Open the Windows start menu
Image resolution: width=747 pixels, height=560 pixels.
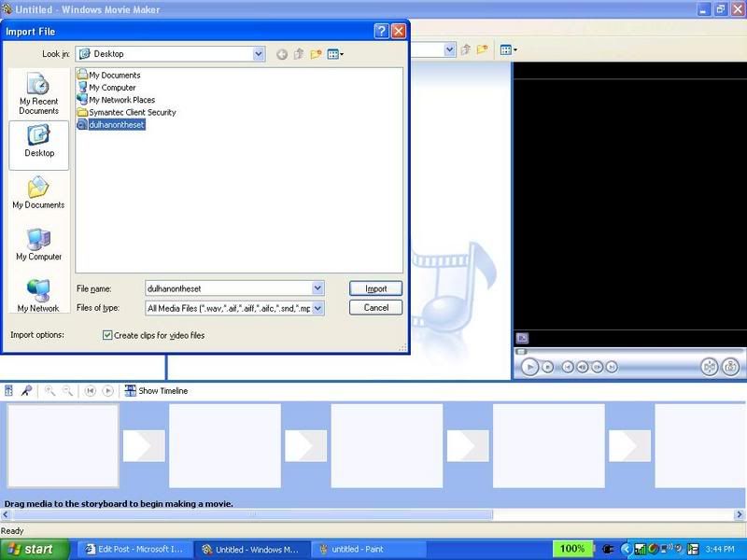pyautogui.click(x=33, y=550)
